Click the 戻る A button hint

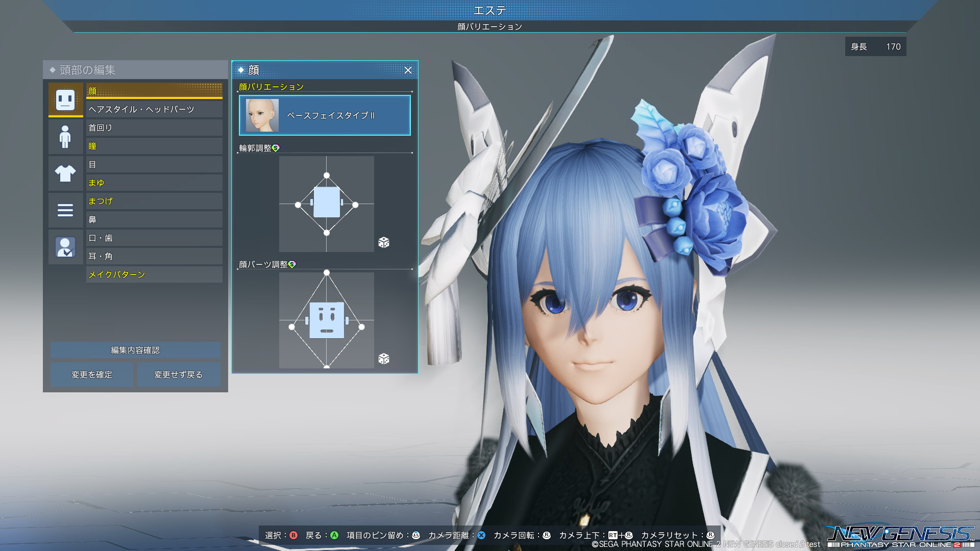(x=322, y=535)
